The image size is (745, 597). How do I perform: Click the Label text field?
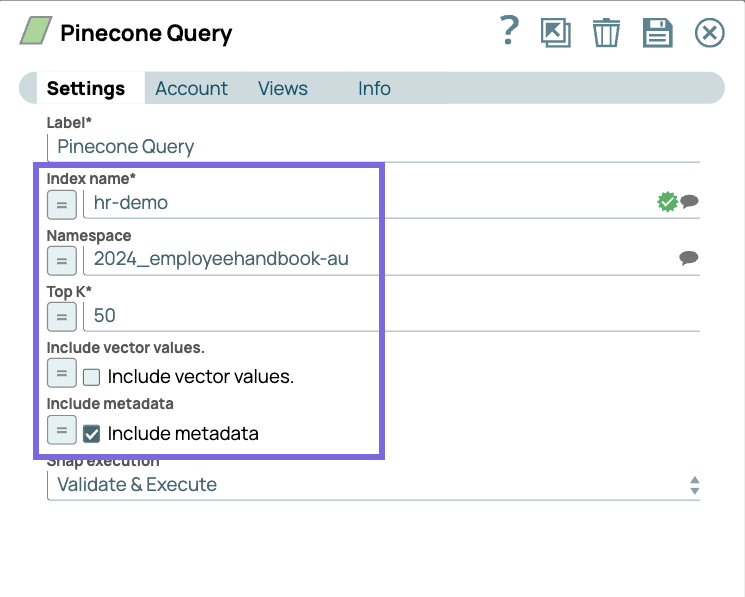[x=373, y=147]
